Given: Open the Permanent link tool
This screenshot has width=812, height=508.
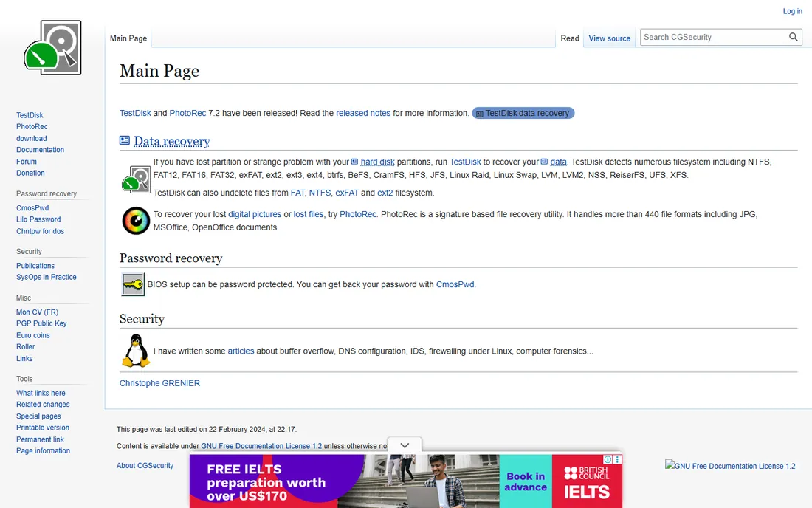Looking at the screenshot, I should (x=40, y=439).
